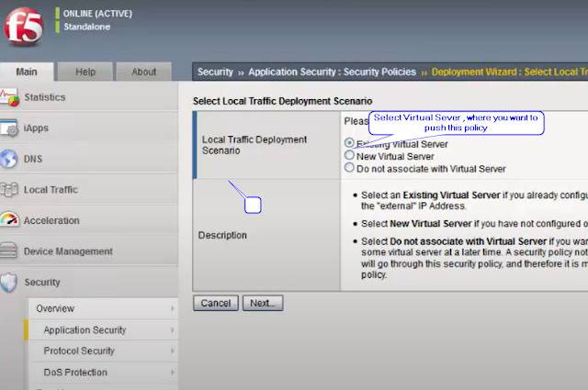Expand Application Security submenu arrow
Screen dimensions: 588x390
(173, 330)
